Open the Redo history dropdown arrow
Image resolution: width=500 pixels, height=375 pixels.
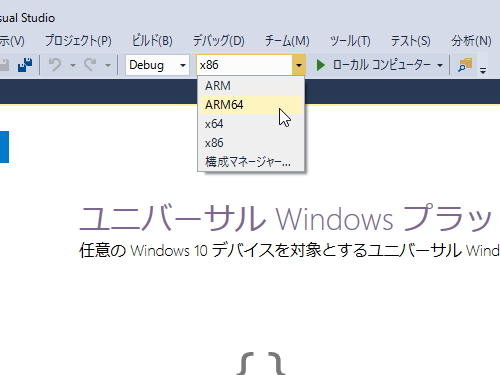[107, 65]
